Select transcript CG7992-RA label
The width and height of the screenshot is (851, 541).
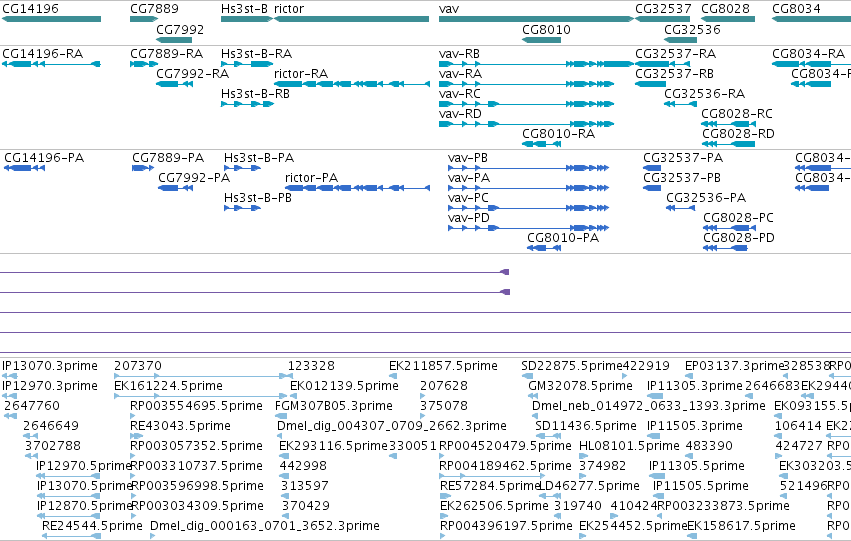pyautogui.click(x=192, y=74)
